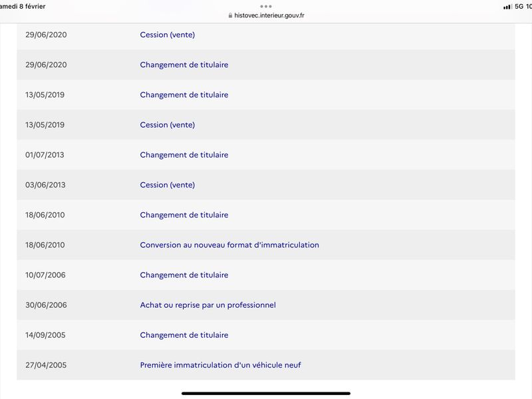Image resolution: width=532 pixels, height=399 pixels.
Task: Tap the samedi 8 février date in status bar
Action: 23,6
